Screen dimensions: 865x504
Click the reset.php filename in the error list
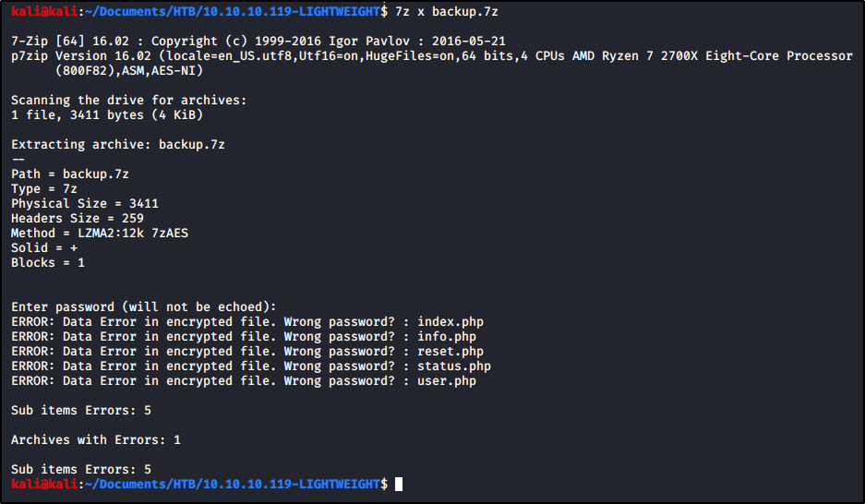point(450,352)
